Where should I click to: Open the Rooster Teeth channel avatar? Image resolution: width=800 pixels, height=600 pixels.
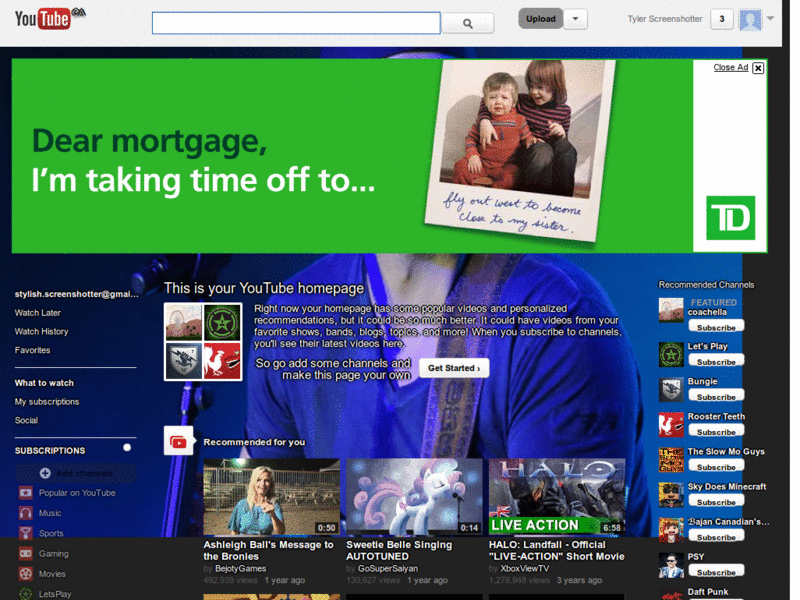click(671, 425)
